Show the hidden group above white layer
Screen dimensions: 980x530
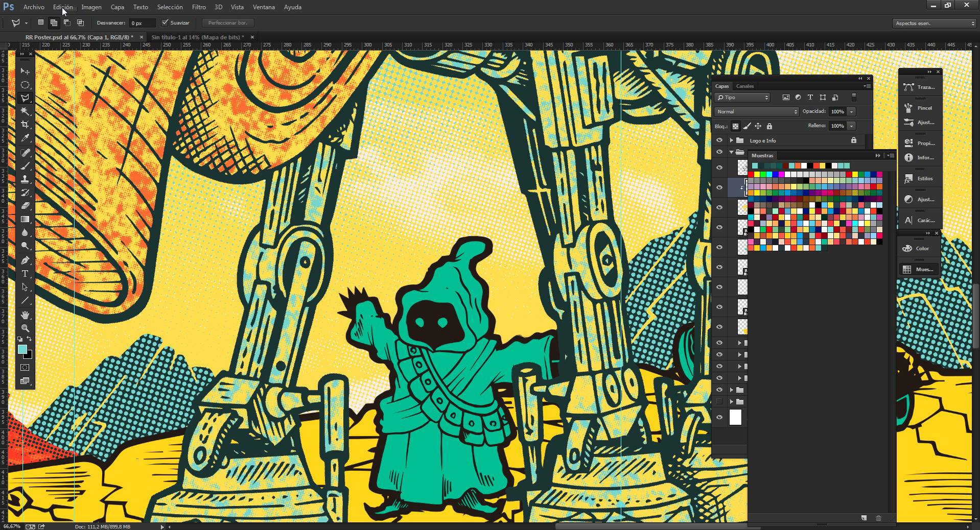pyautogui.click(x=719, y=402)
